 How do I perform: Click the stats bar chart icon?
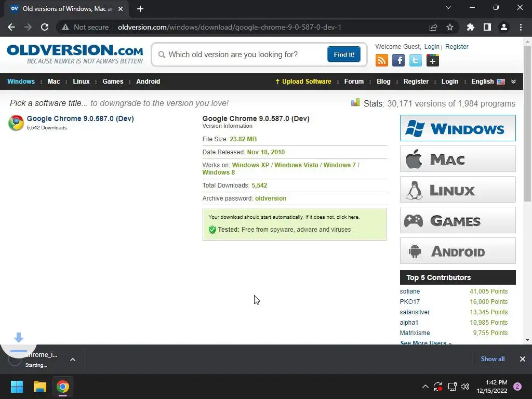[x=355, y=102]
